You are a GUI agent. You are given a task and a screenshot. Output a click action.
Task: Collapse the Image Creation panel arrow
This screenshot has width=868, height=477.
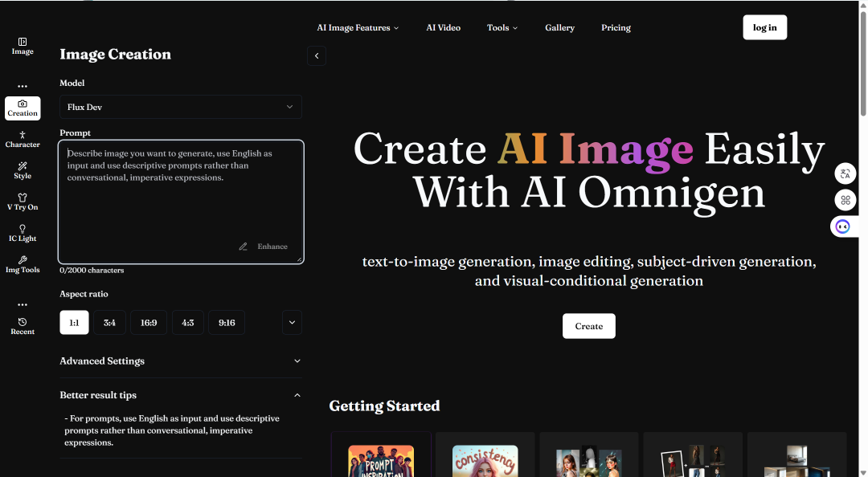pyautogui.click(x=317, y=56)
